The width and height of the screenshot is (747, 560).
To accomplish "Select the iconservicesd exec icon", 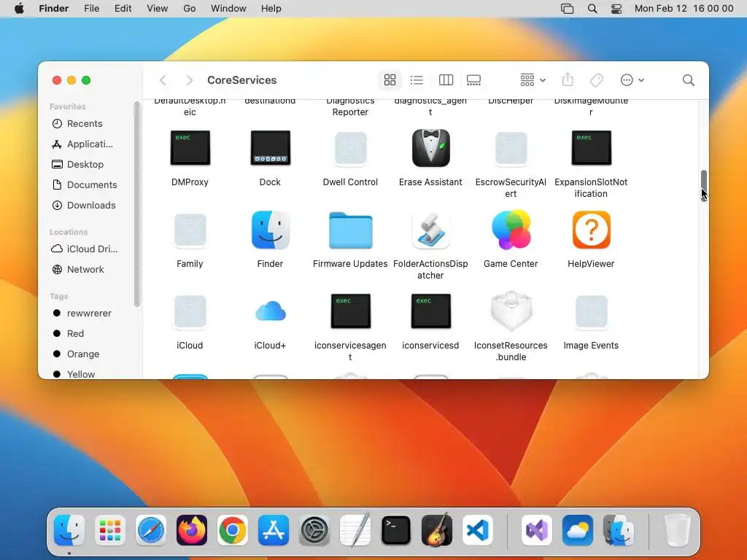I will click(430, 311).
